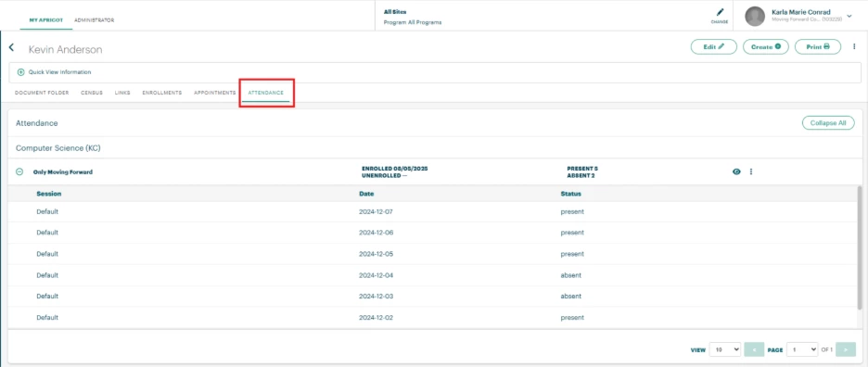Screen dimensions: 868x367
Task: Click absent status for 2024-12-03
Action: tap(570, 297)
